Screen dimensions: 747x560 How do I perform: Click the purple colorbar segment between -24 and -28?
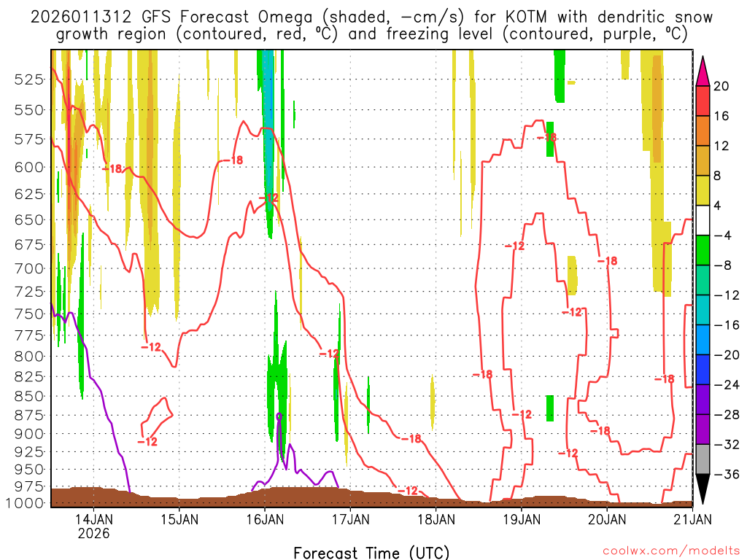[x=703, y=399]
